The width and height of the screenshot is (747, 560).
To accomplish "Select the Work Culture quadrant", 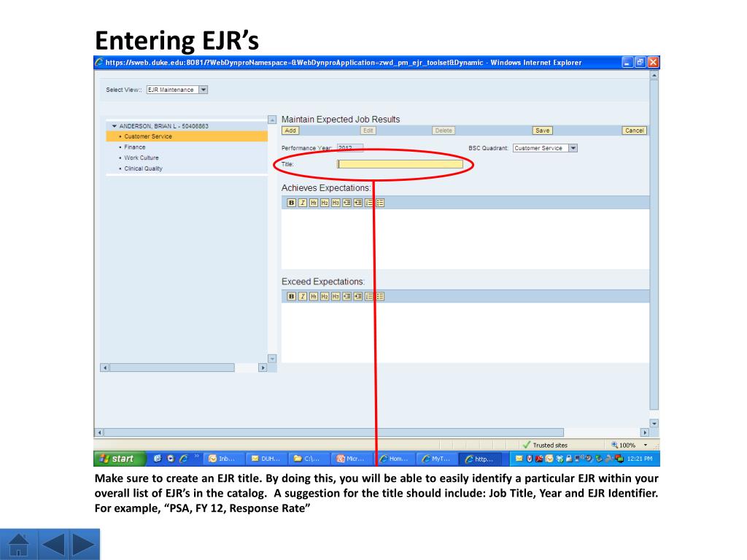I will (x=142, y=158).
